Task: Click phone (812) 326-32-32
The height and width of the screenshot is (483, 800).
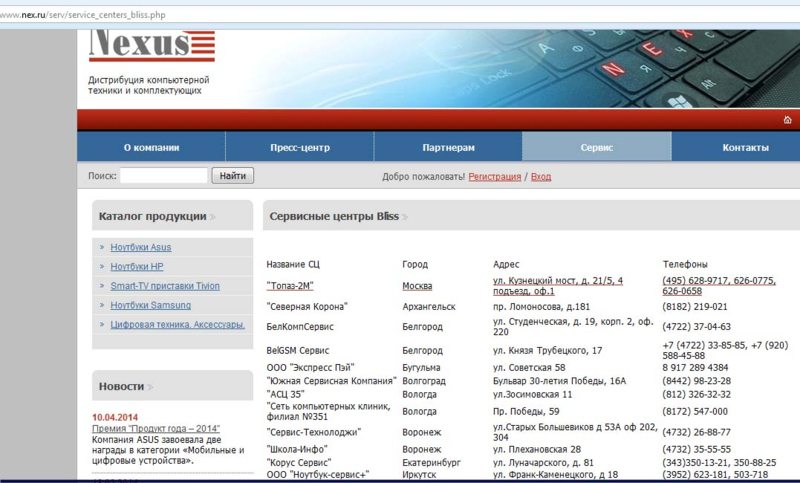Action: (x=696, y=394)
